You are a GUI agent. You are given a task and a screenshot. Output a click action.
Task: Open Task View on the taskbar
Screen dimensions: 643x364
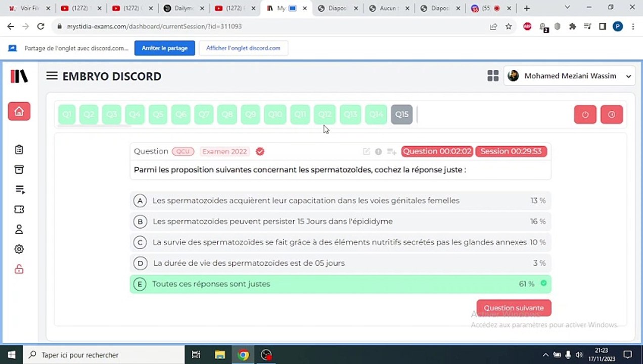point(196,355)
